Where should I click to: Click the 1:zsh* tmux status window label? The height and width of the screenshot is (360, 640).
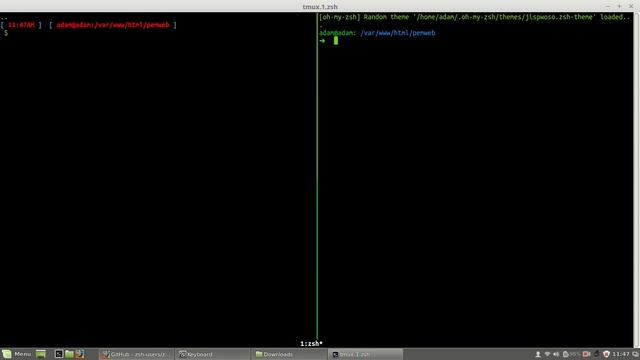pyautogui.click(x=311, y=344)
